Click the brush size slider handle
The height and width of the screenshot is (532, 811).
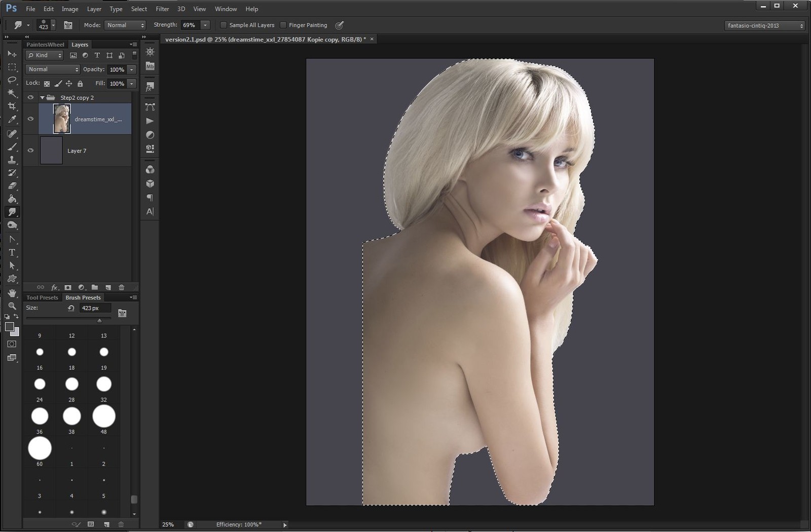point(99,320)
